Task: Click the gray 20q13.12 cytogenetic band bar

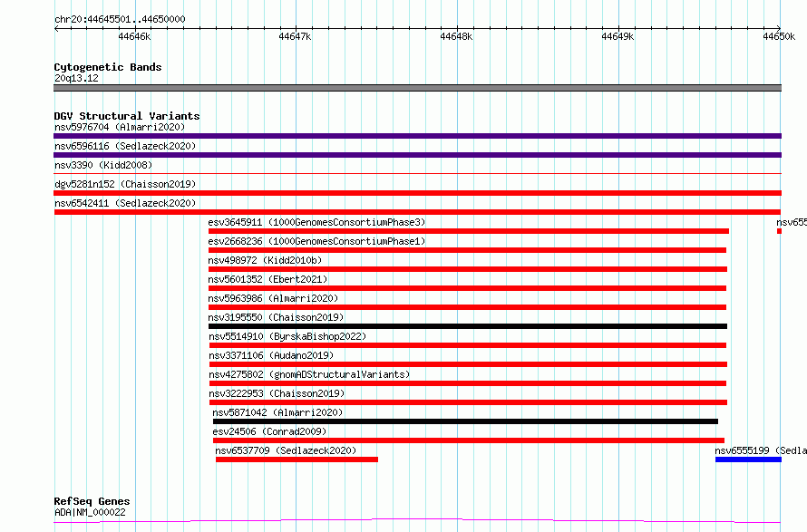Action: (x=417, y=88)
